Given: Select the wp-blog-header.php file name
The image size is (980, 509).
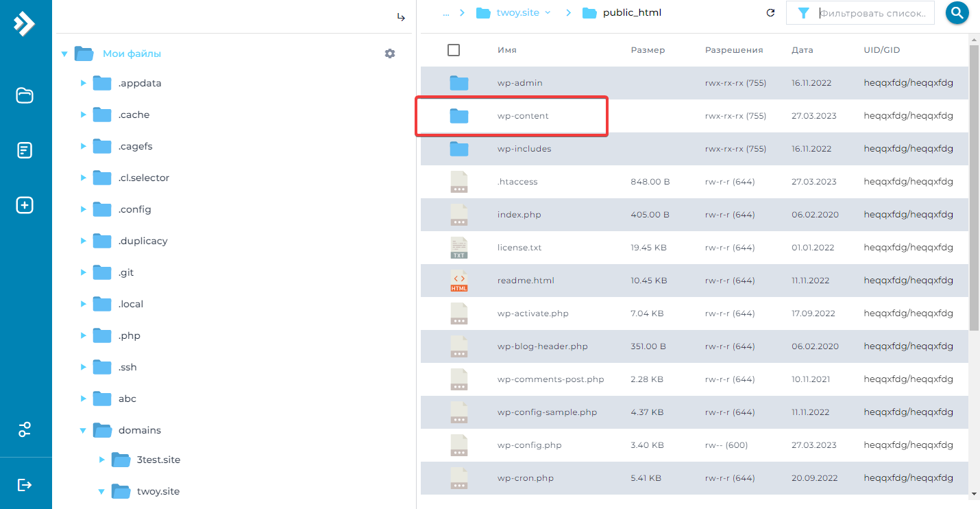Looking at the screenshot, I should point(543,346).
